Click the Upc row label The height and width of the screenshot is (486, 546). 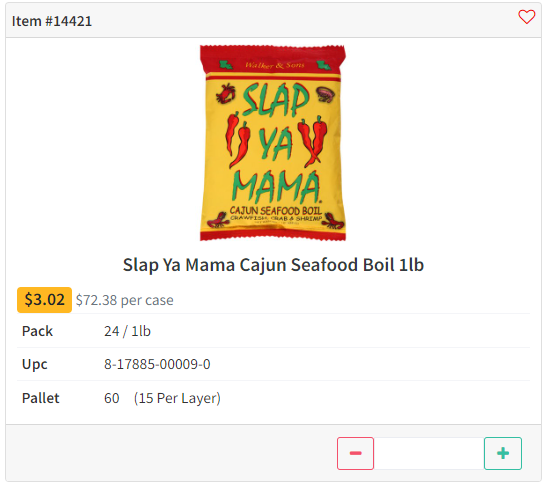point(34,364)
